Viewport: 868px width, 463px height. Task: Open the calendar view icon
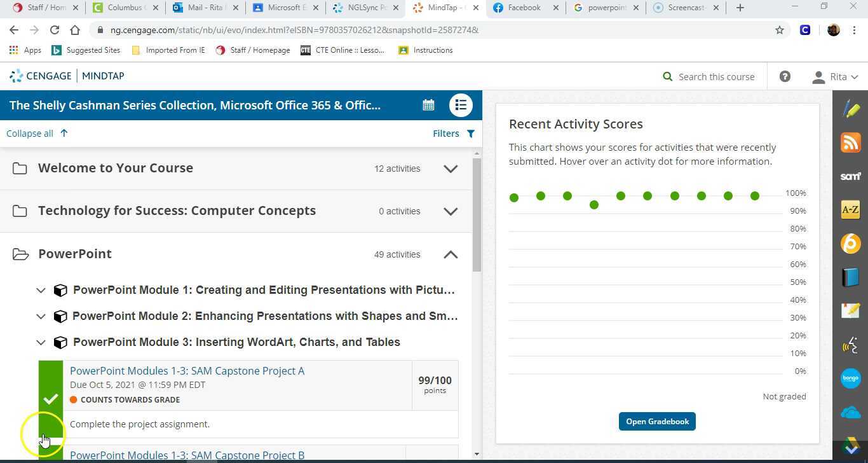click(428, 104)
